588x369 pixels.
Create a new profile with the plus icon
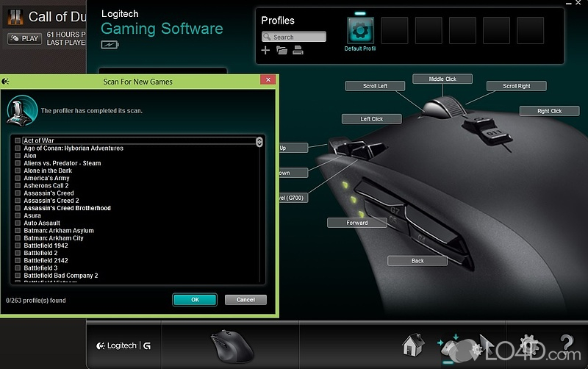point(265,50)
